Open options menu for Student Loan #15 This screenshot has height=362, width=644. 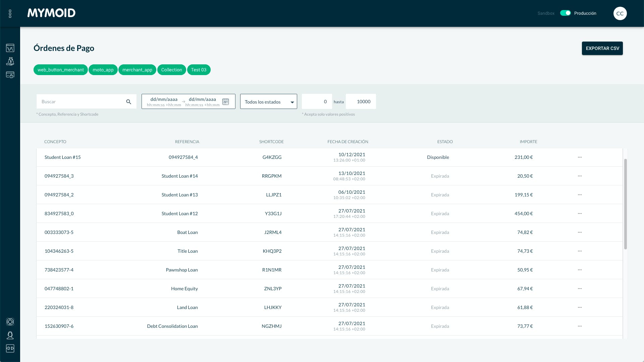(580, 157)
